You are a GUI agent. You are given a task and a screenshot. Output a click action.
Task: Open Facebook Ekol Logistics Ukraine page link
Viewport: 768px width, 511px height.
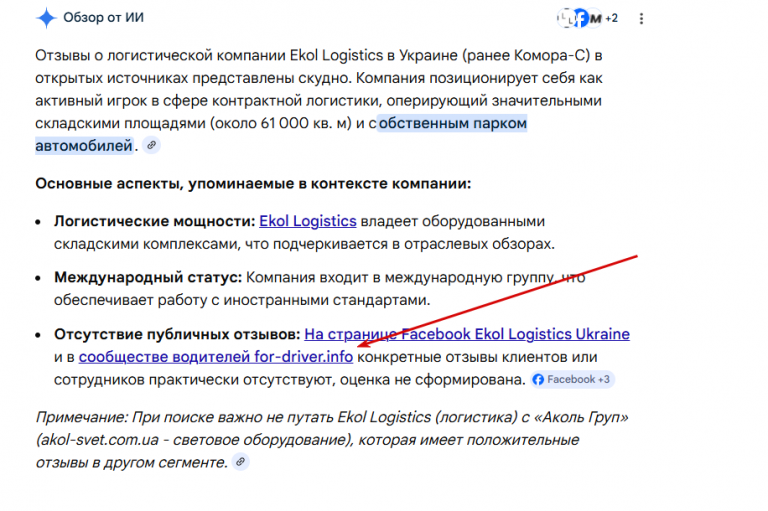[467, 334]
